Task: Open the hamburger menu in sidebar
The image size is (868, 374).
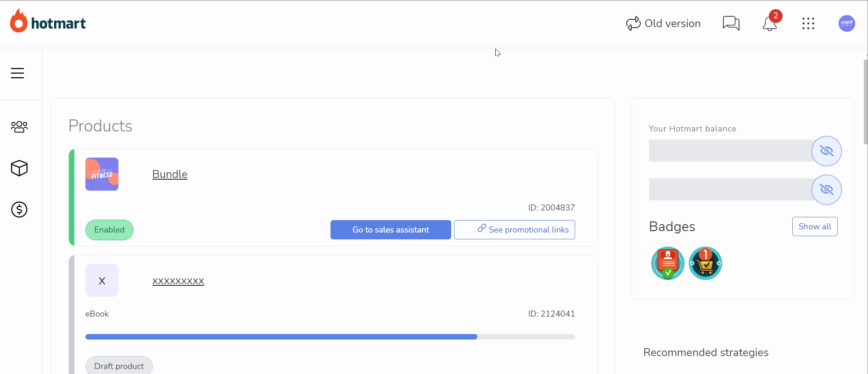Action: (17, 73)
